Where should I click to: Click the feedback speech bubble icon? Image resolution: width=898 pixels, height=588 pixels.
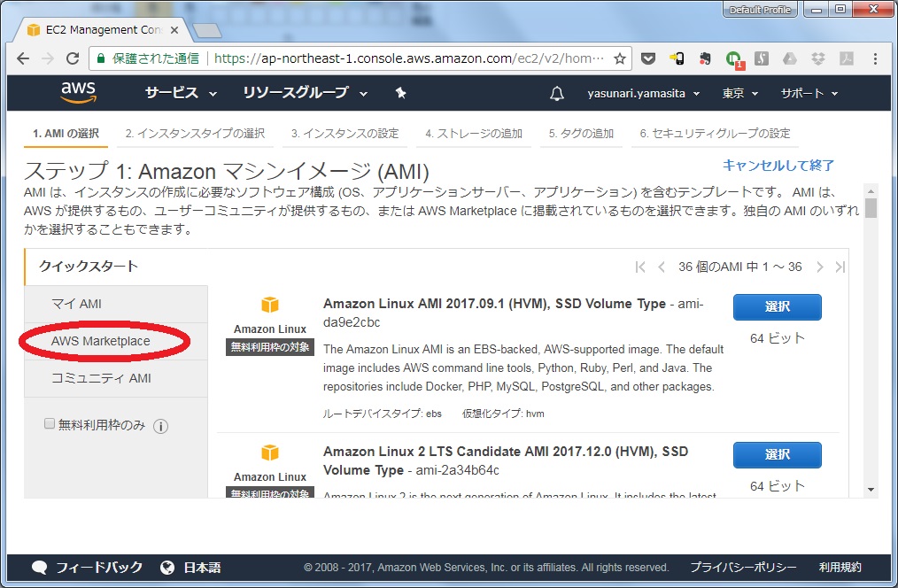coord(40,568)
